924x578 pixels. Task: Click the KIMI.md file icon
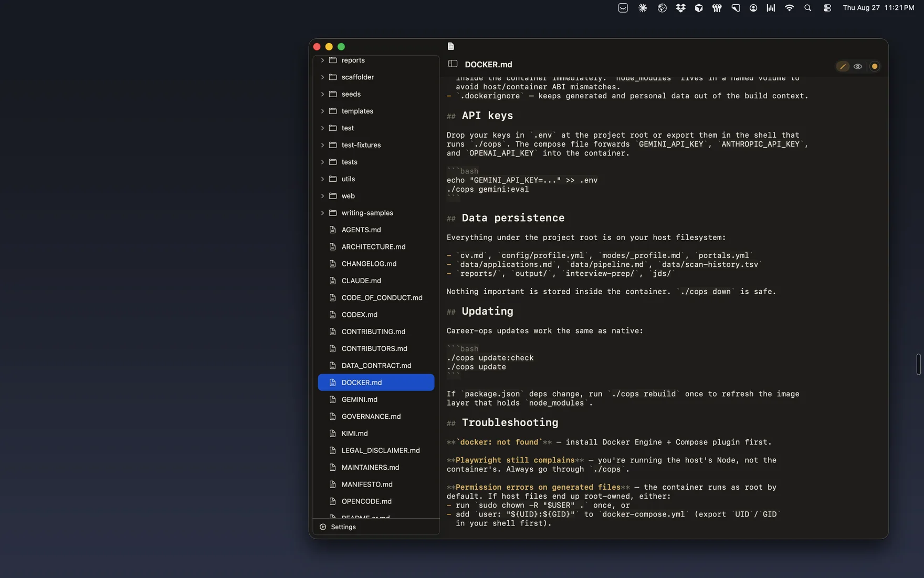pos(332,434)
